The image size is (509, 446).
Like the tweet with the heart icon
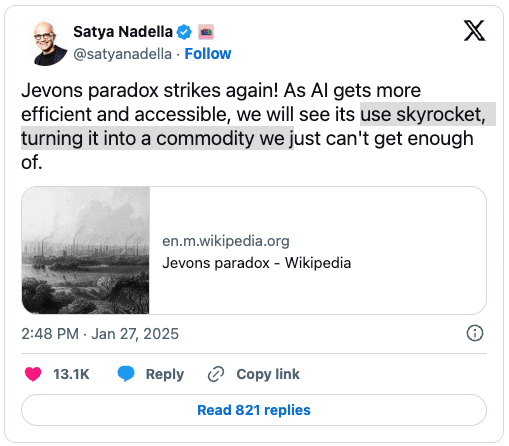(33, 374)
